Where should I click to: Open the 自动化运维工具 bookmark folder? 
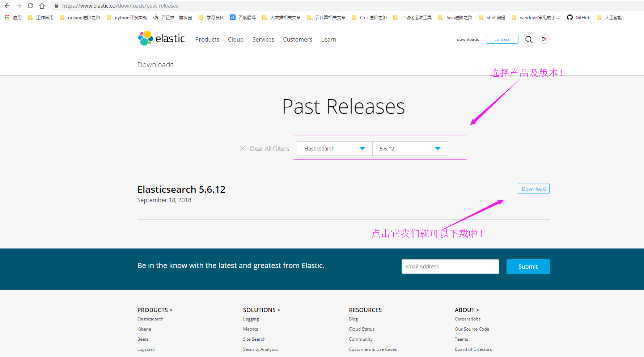pyautogui.click(x=412, y=17)
